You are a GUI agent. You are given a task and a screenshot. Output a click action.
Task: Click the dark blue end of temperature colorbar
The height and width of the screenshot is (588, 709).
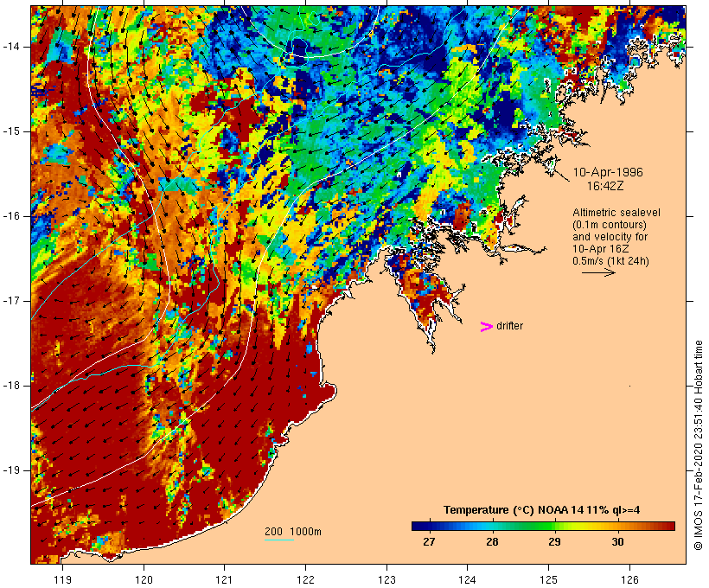418,526
